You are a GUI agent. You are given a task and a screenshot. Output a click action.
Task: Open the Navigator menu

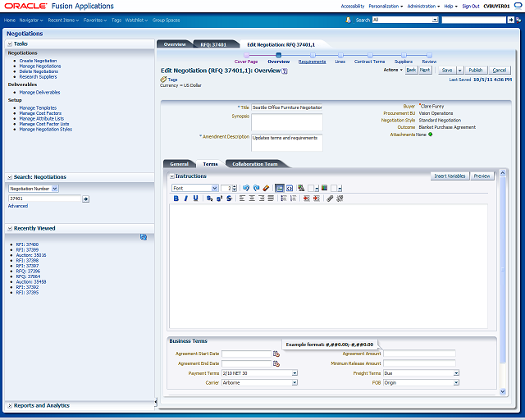pos(31,20)
